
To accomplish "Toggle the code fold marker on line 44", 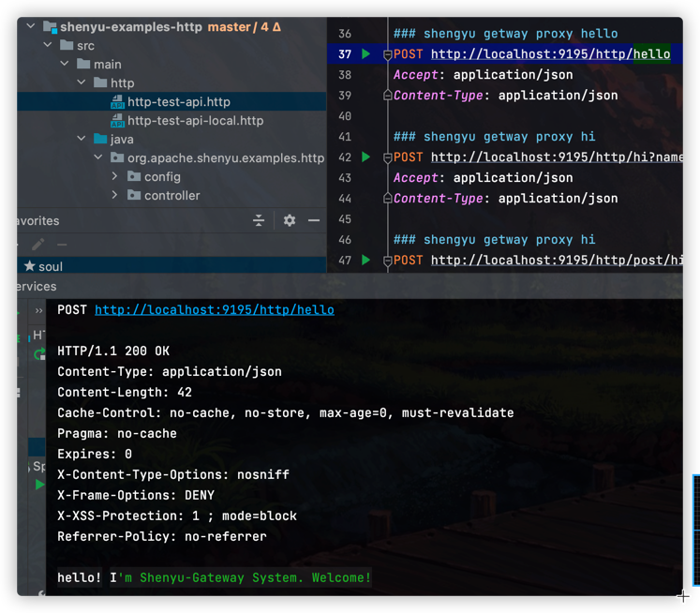I will 387,199.
